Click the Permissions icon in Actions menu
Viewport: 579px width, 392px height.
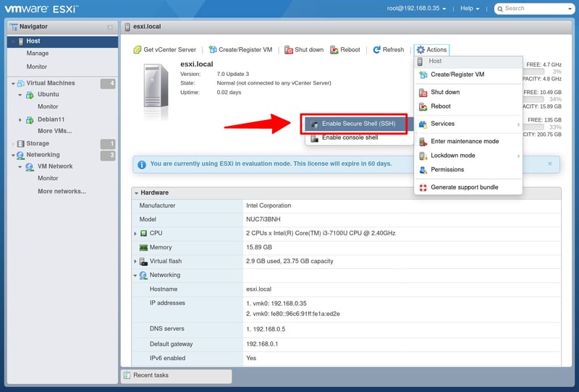(423, 170)
